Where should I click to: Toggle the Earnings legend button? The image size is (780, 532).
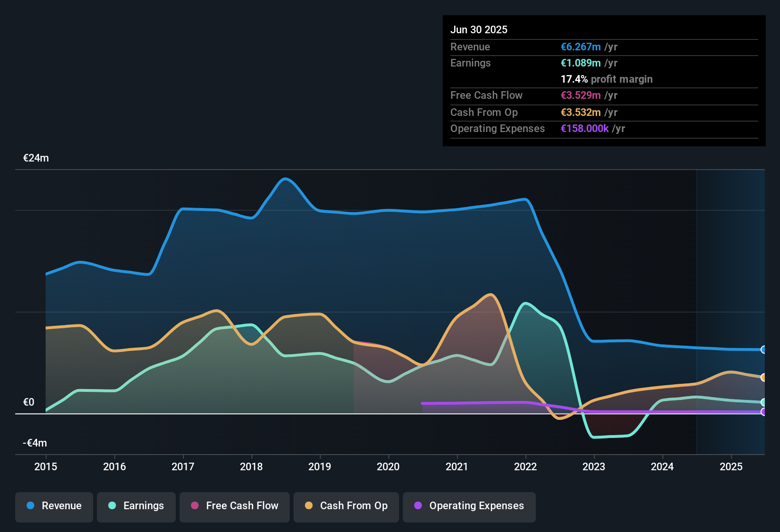point(136,506)
